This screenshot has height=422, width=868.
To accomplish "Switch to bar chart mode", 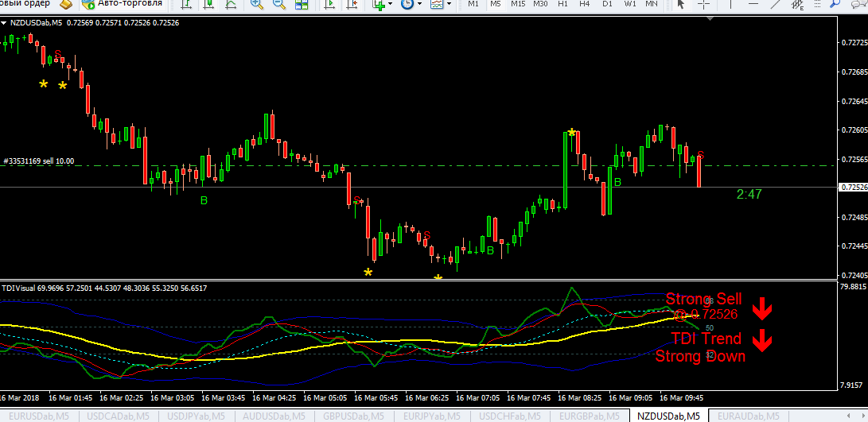I will click(188, 5).
